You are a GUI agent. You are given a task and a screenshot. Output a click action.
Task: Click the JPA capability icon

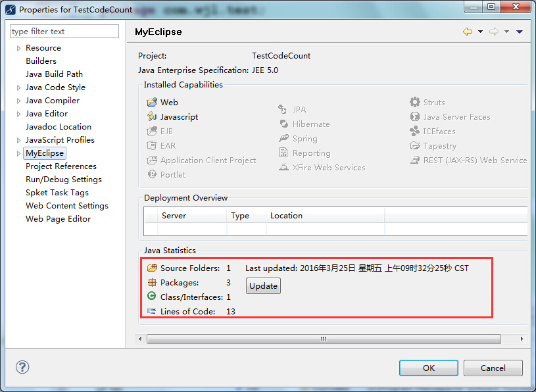(283, 109)
